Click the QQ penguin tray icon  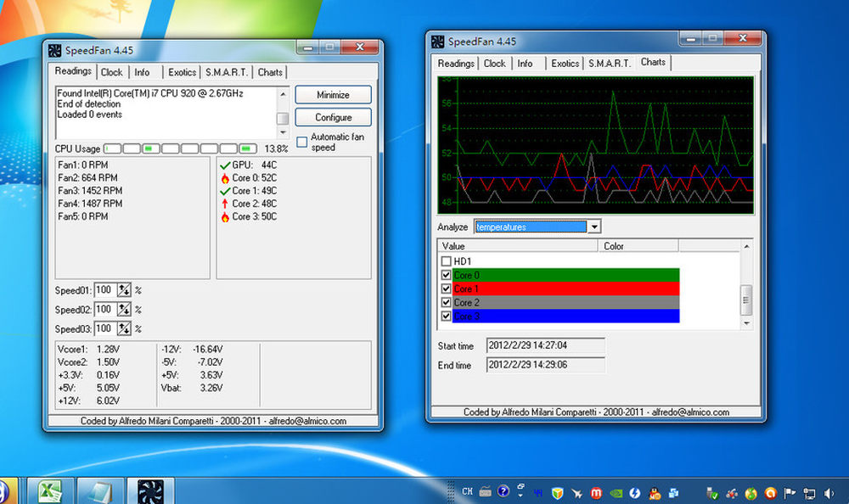[655, 493]
